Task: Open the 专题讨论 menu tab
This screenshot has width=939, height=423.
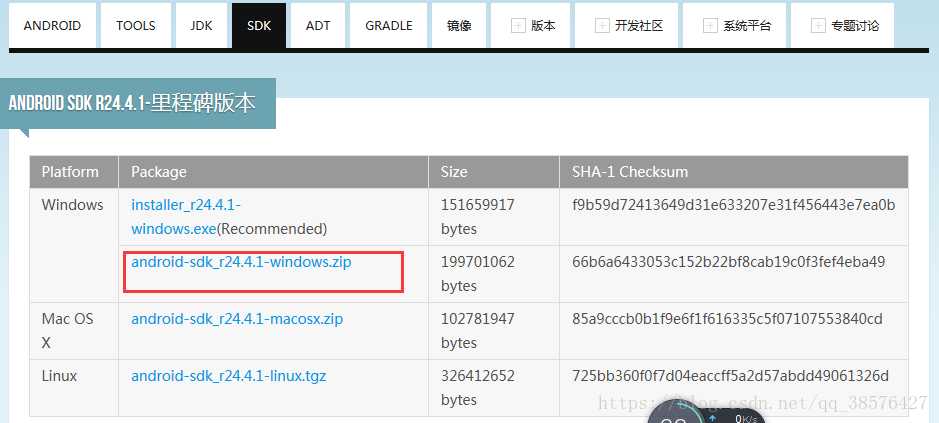Action: tap(842, 26)
